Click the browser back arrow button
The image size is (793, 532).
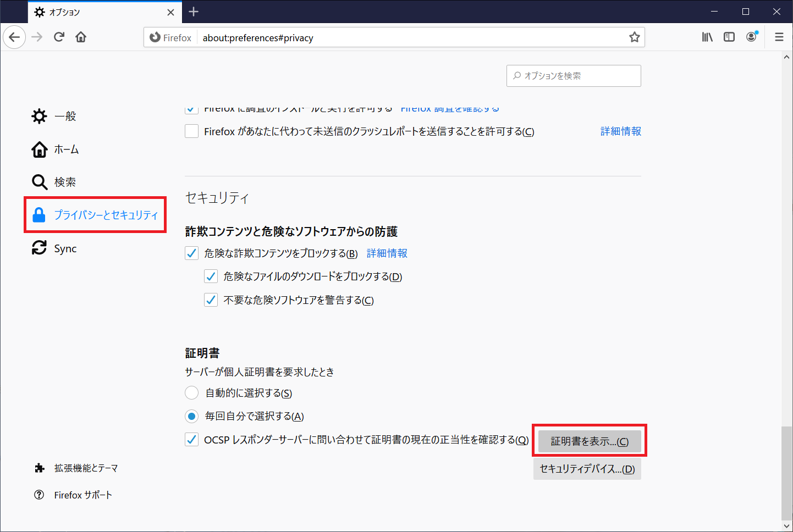coord(14,37)
